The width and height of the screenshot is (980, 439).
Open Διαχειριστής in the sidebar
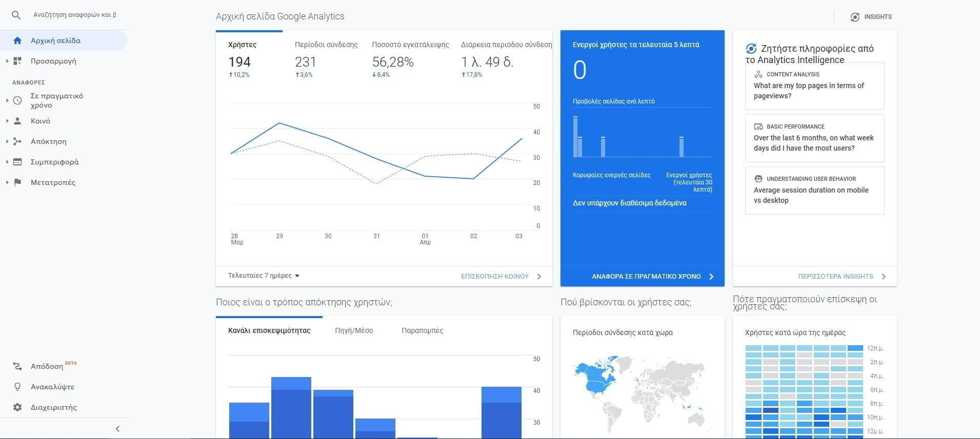coord(53,407)
